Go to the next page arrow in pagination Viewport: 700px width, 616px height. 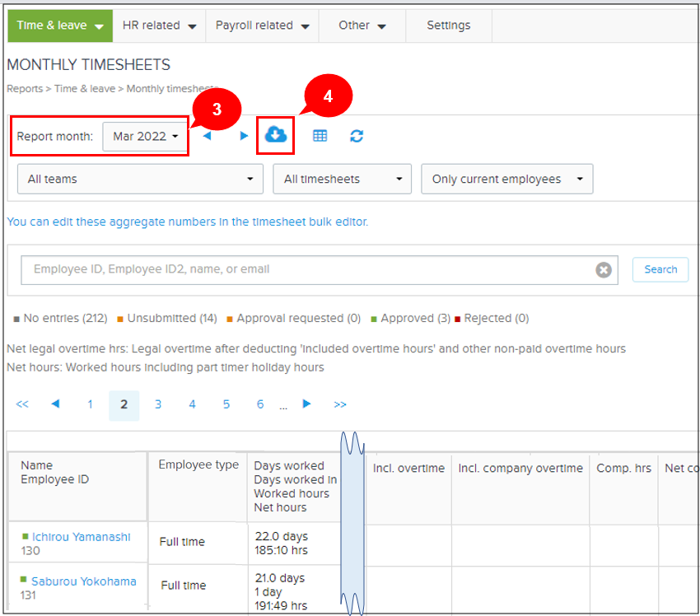[x=307, y=404]
